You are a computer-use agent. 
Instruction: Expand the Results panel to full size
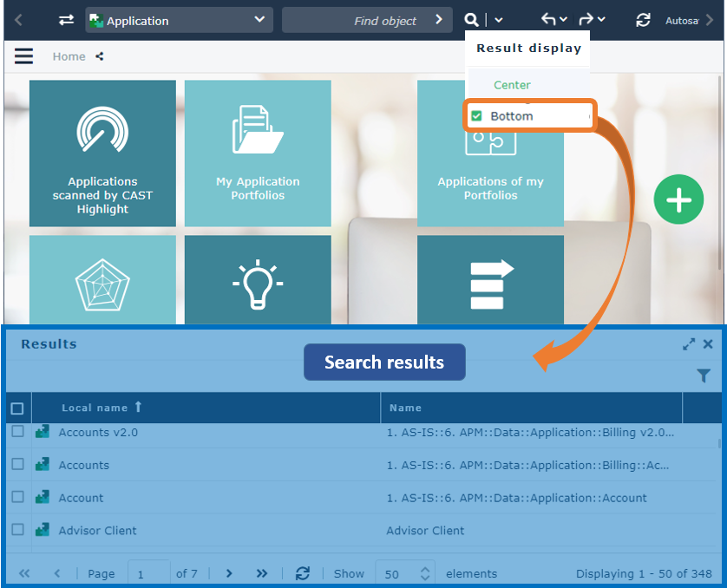689,344
